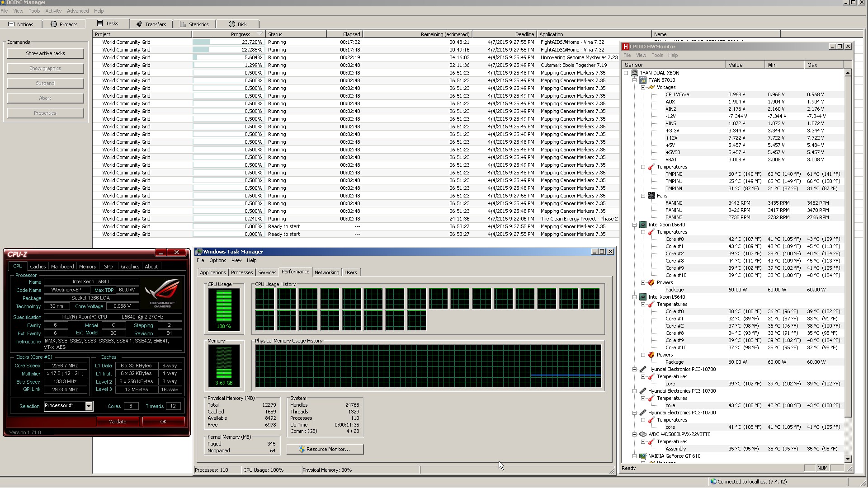Select The Clean Energy Project - Phase 2 task

point(356,219)
